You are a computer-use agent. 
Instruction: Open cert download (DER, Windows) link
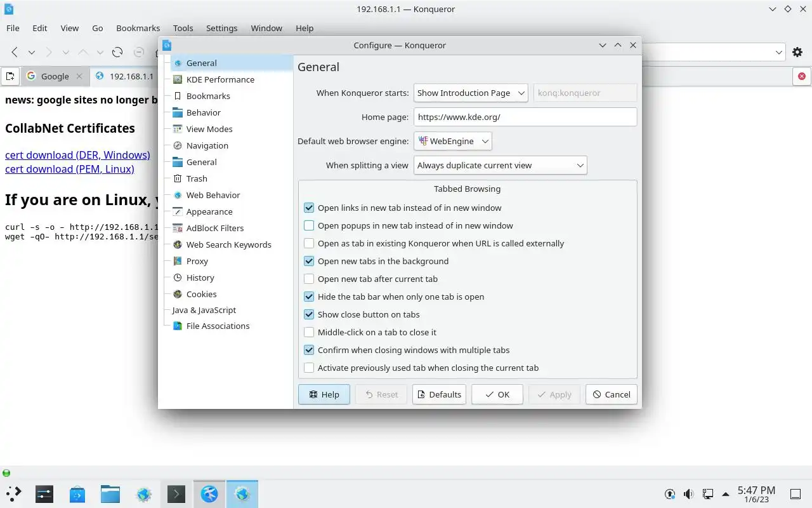click(x=77, y=155)
